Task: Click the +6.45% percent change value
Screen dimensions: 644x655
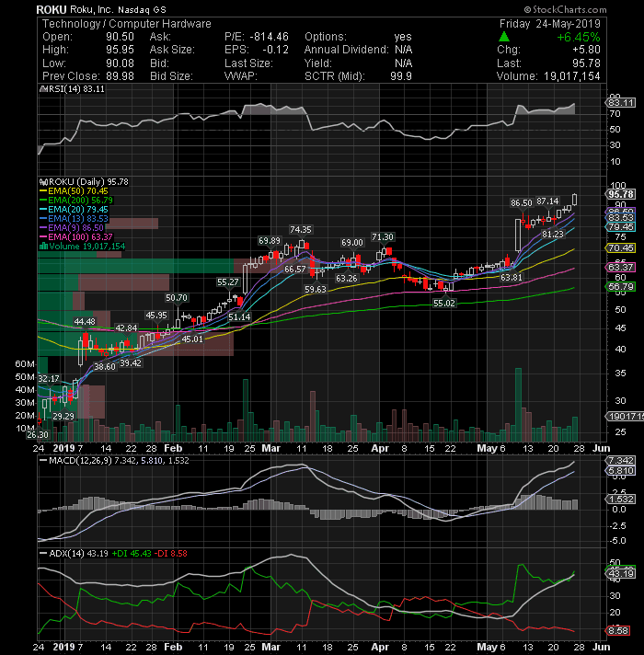Action: click(x=579, y=37)
